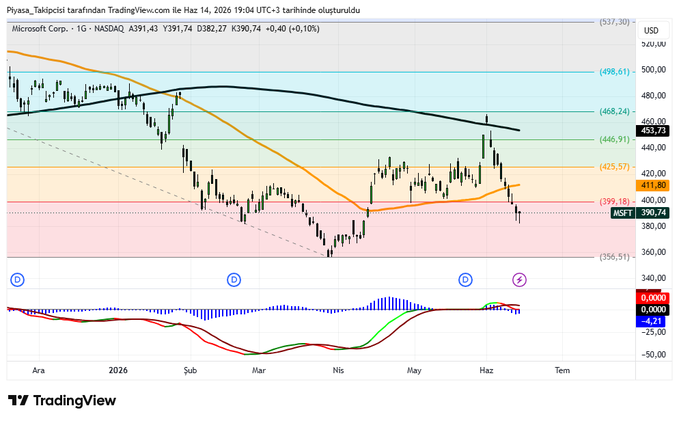Image resolution: width=679 pixels, height=421 pixels.
Task: Click the 480,00 price axis label
Action: point(653,96)
